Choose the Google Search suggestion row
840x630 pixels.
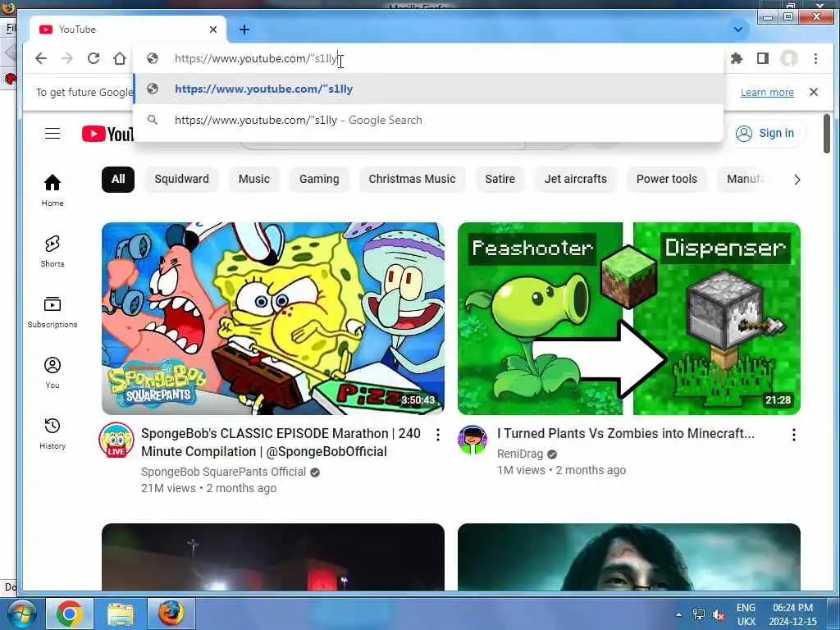[428, 120]
